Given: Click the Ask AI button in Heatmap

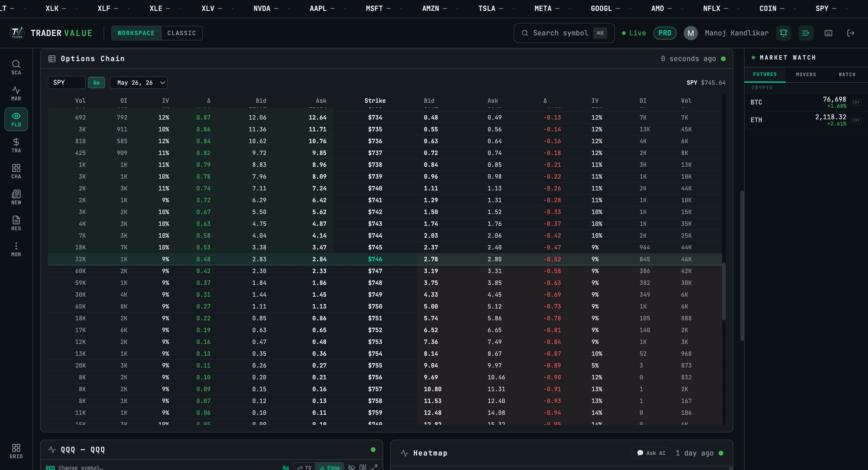Looking at the screenshot, I should 651,453.
